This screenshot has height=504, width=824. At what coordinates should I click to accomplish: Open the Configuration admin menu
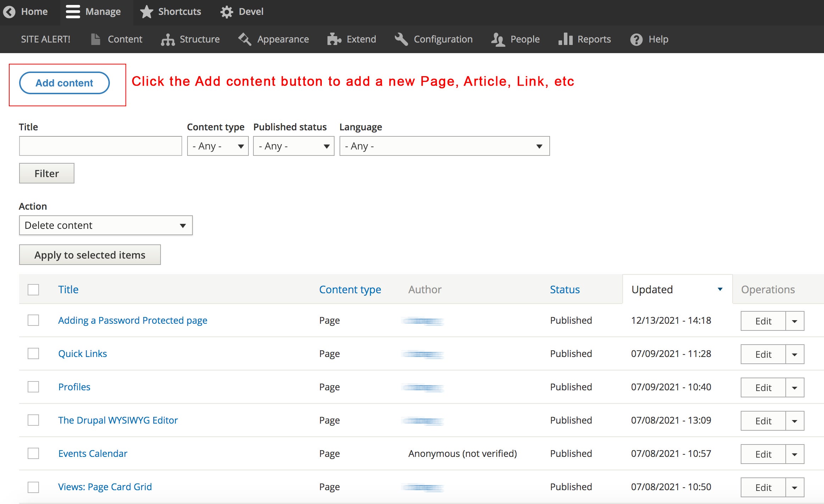tap(433, 39)
